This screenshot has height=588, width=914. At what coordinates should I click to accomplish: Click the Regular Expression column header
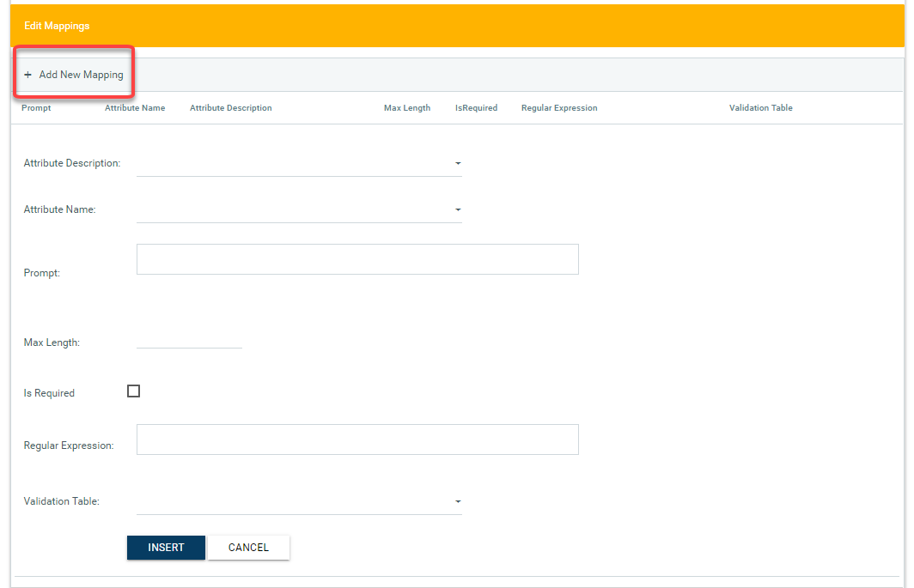point(559,108)
